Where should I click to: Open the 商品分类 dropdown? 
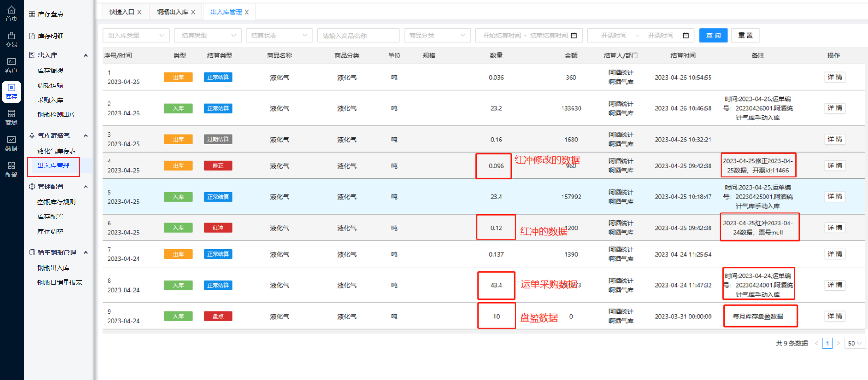(x=437, y=36)
